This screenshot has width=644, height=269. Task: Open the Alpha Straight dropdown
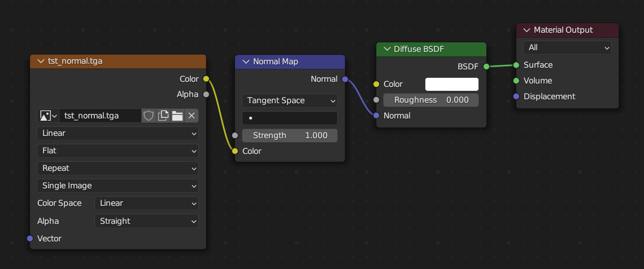(147, 221)
